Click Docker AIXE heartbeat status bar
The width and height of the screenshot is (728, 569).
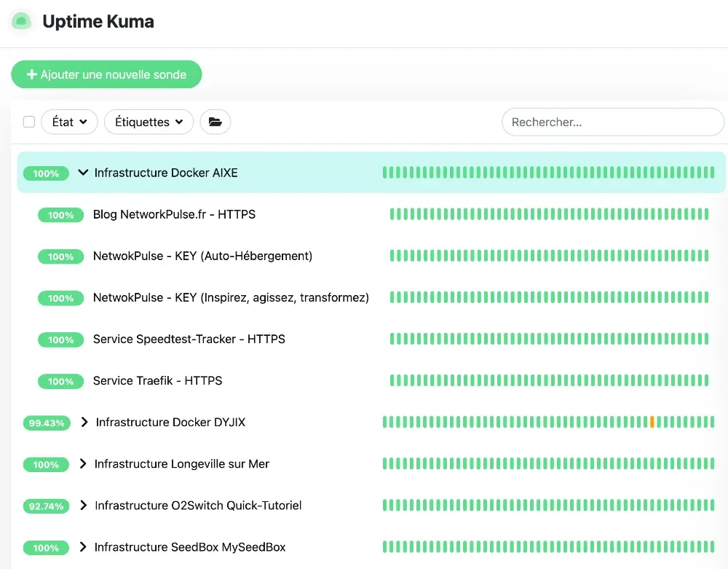[x=548, y=173]
